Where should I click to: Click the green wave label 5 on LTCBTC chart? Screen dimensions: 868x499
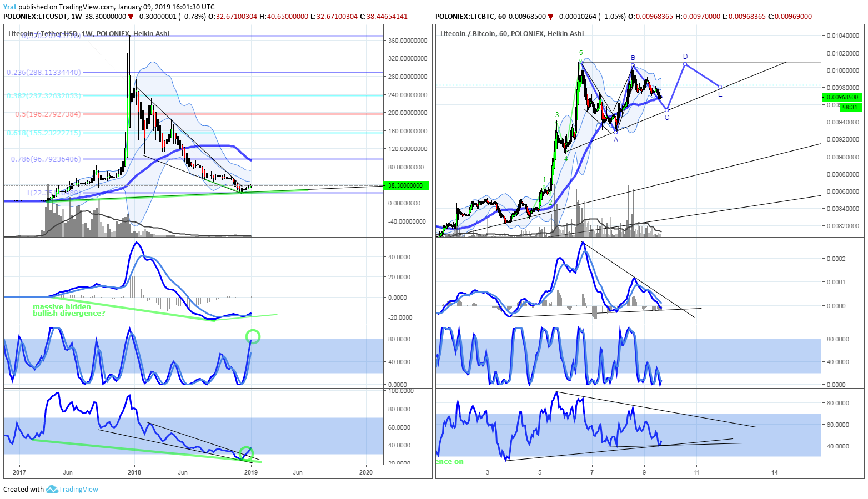(x=581, y=53)
